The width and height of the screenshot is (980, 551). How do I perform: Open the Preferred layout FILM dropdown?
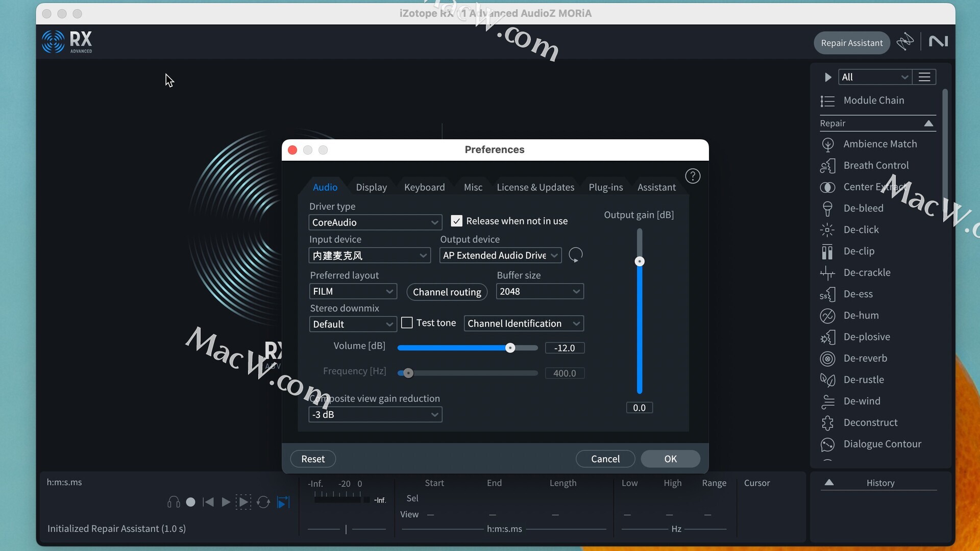click(353, 291)
